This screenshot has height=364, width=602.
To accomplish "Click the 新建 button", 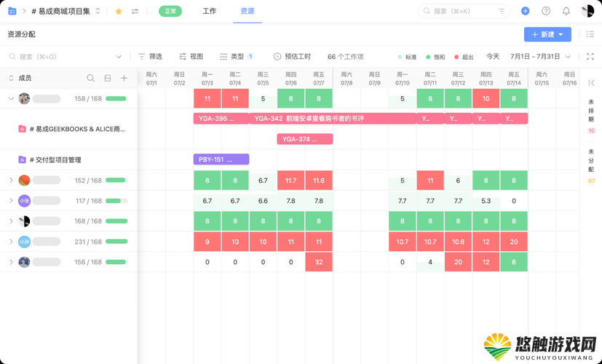I will (x=547, y=34).
